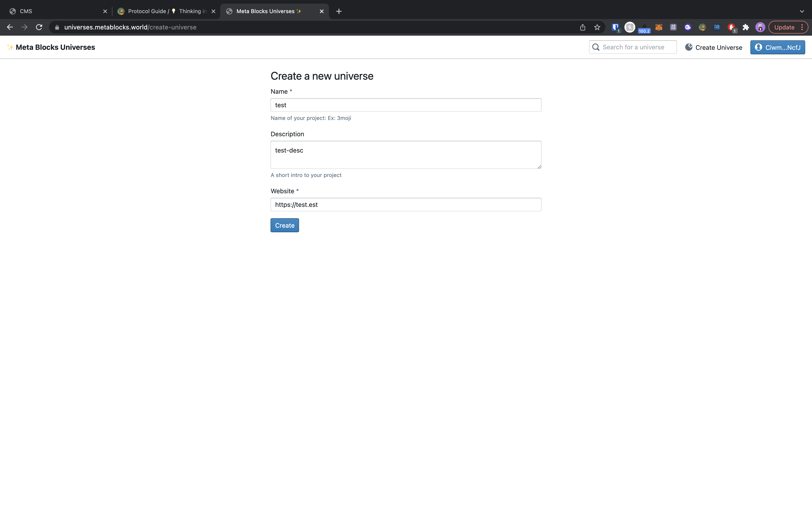Image resolution: width=812 pixels, height=507 pixels.
Task: Open the Extensions puzzle piece menu
Action: 746,27
